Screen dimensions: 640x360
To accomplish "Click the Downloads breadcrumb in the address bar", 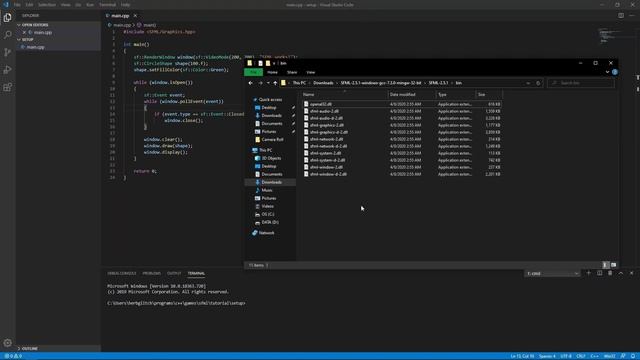I will [x=323, y=83].
